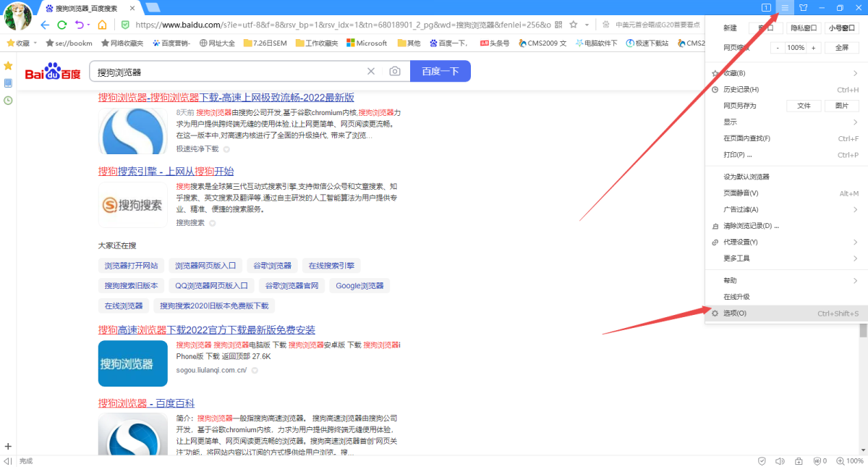The width and height of the screenshot is (868, 467).
Task: Expand the 广告过滤(A) submenu
Action: click(x=786, y=209)
